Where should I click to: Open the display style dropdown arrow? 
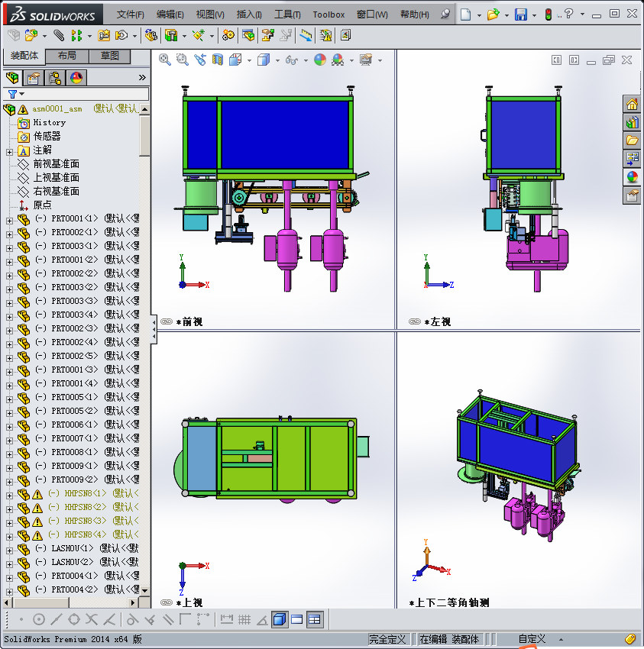[277, 59]
